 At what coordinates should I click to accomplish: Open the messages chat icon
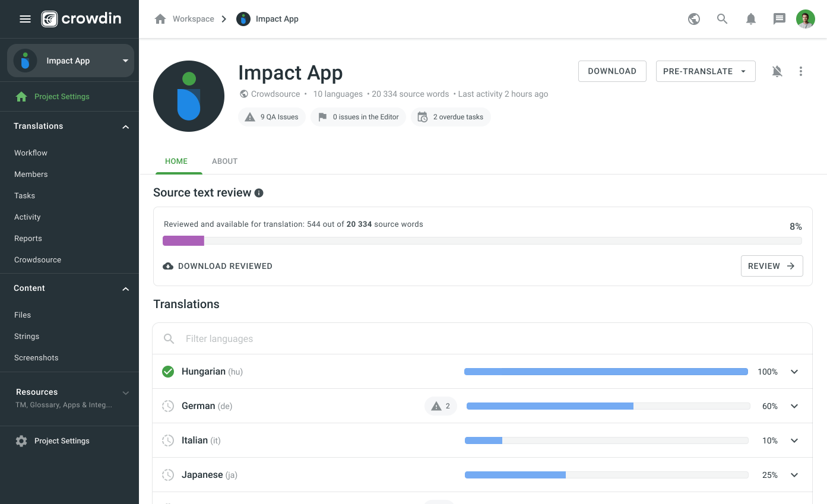point(779,18)
